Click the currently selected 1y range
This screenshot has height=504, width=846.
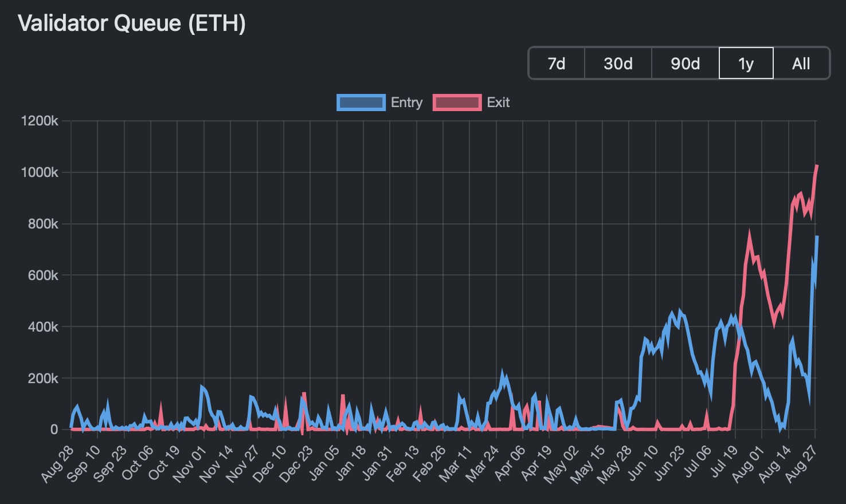pyautogui.click(x=746, y=63)
